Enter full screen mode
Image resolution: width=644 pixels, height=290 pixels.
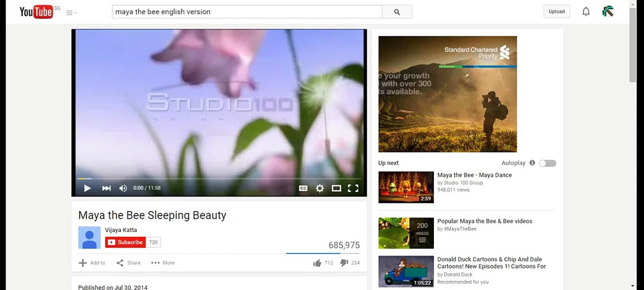pos(353,188)
